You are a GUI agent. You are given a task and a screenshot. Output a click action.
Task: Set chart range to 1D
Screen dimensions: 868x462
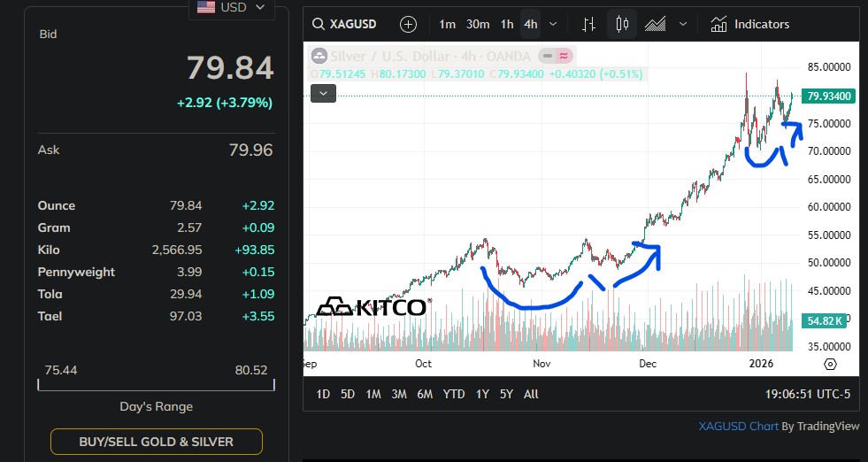point(323,395)
